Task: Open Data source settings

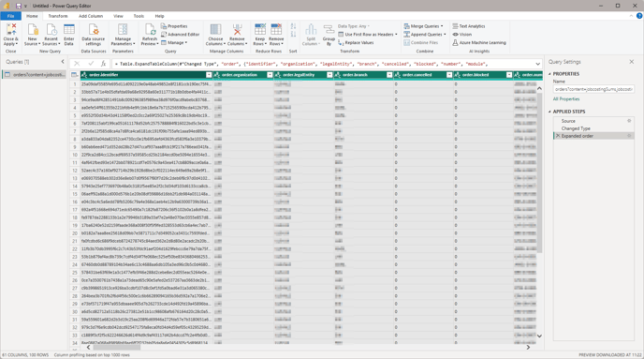Action: (94, 34)
